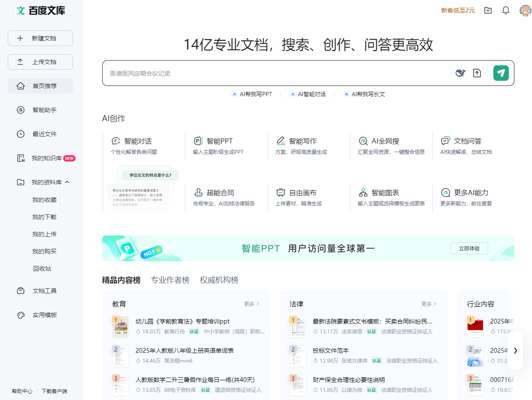
Task: Click AI帮我写长文 shortcut
Action: click(364, 94)
